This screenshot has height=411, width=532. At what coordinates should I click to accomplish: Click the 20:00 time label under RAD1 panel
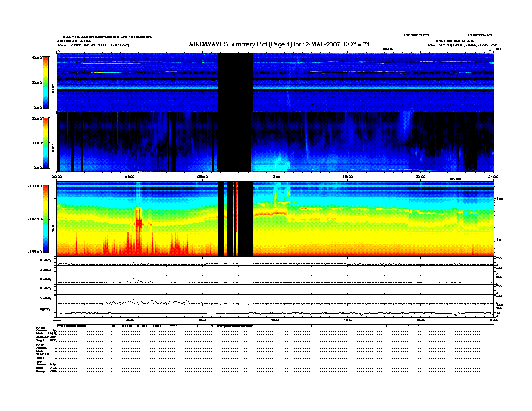pyautogui.click(x=420, y=177)
